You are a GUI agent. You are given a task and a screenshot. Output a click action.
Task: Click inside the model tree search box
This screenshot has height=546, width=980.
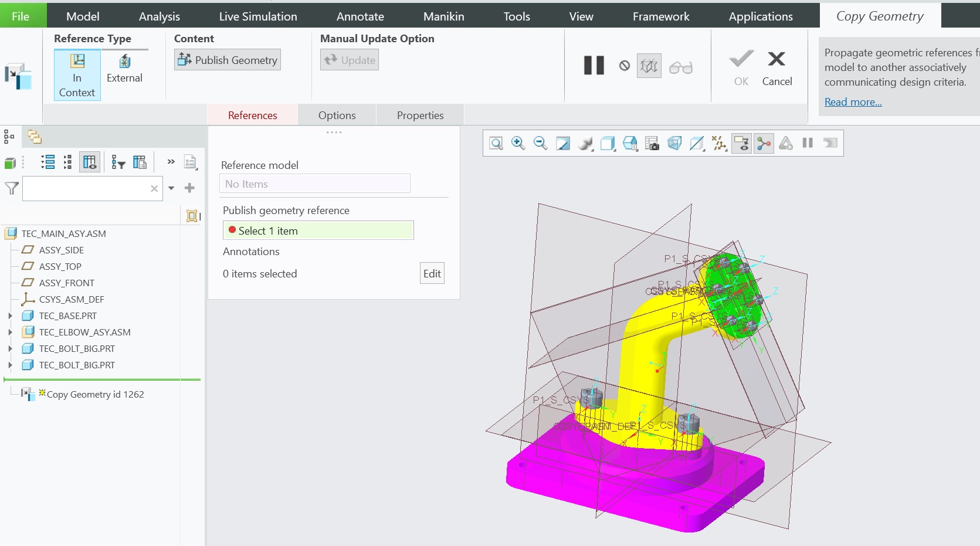(88, 188)
